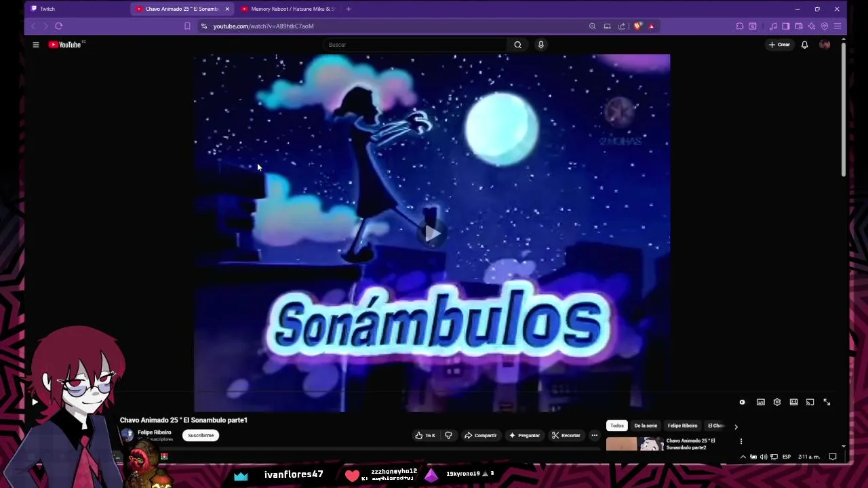
Task: Play the video with the center play button
Action: pyautogui.click(x=432, y=234)
